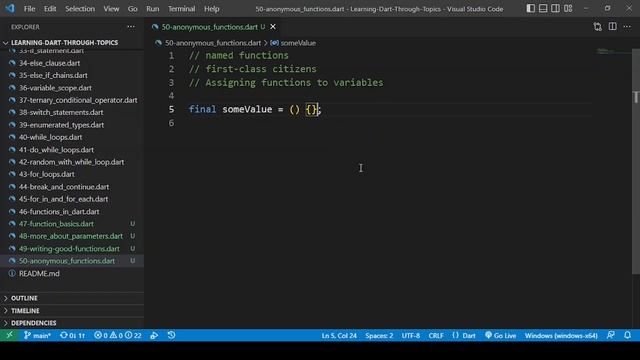640x360 pixels.
Task: Open the View menu
Action: pyautogui.click(x=111, y=9)
